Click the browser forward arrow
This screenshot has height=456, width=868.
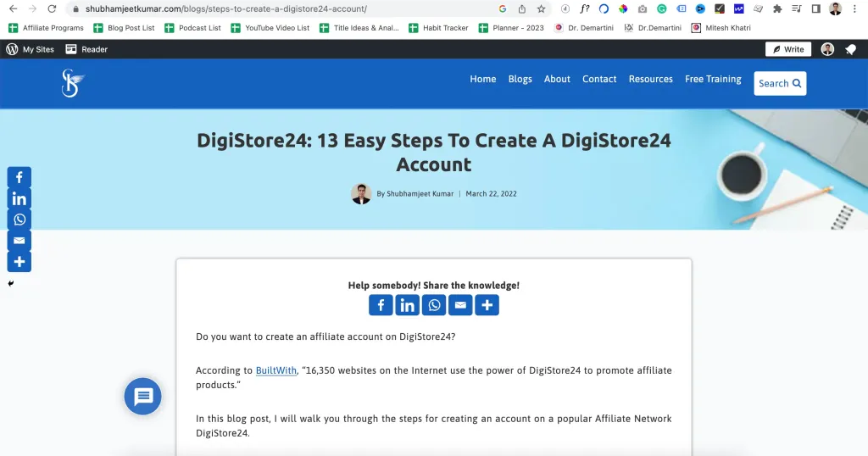tap(33, 8)
